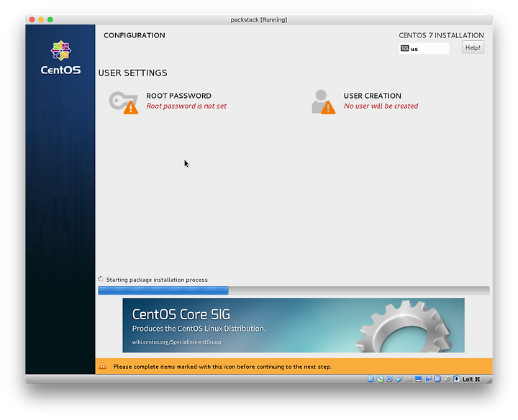Click the green zoom window button

click(x=50, y=19)
